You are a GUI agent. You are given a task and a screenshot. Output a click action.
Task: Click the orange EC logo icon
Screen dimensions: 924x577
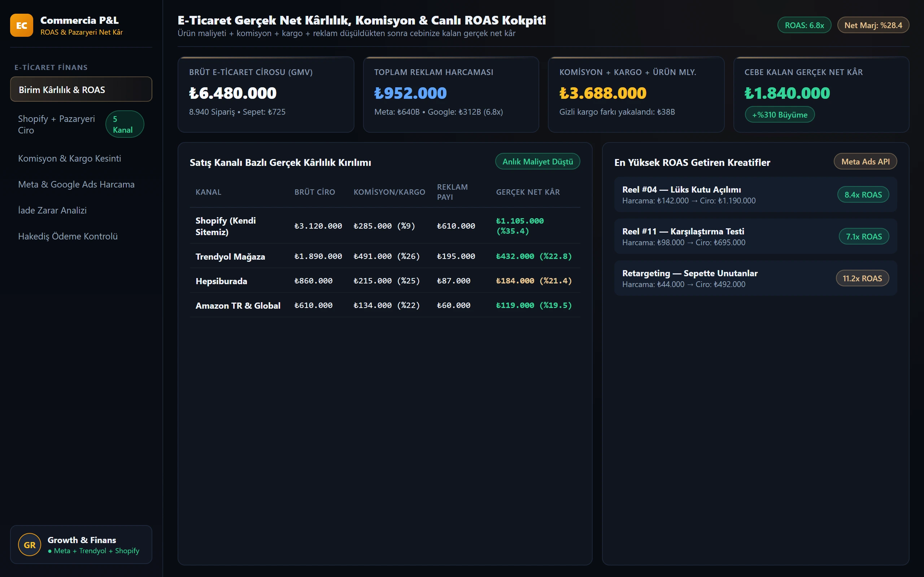point(21,25)
